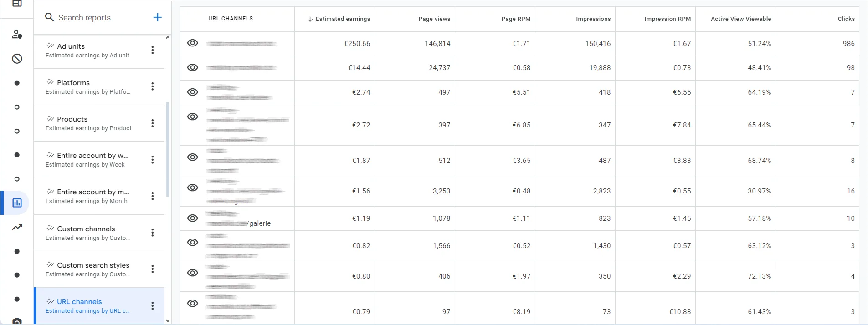The image size is (868, 325).
Task: Click the trending arrow optimization icon
Action: (x=17, y=227)
